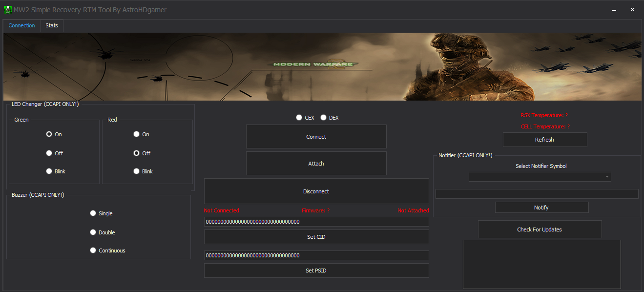This screenshot has height=292, width=644.
Task: Enable the Continuous buzzer option
Action: pos(107,250)
